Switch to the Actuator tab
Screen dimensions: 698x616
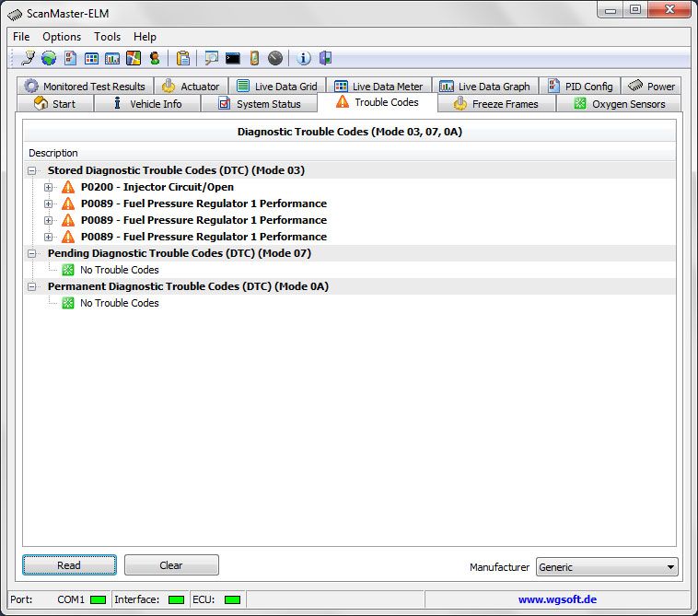tap(192, 87)
